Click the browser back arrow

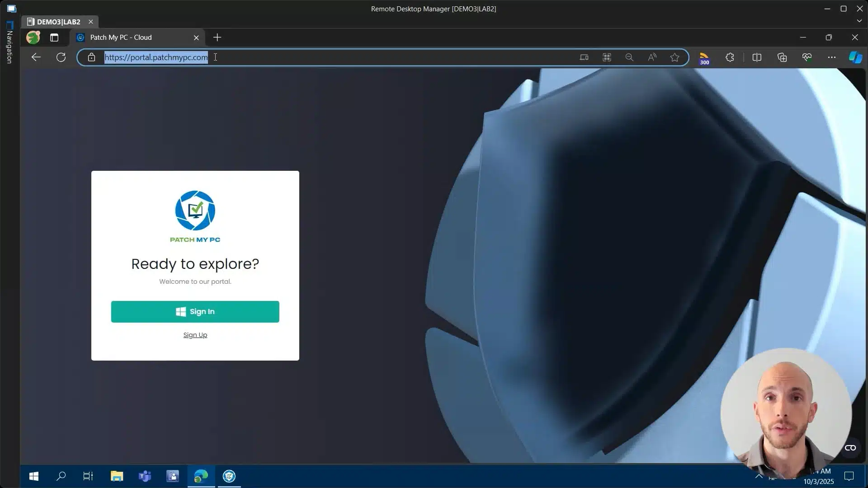(x=36, y=57)
